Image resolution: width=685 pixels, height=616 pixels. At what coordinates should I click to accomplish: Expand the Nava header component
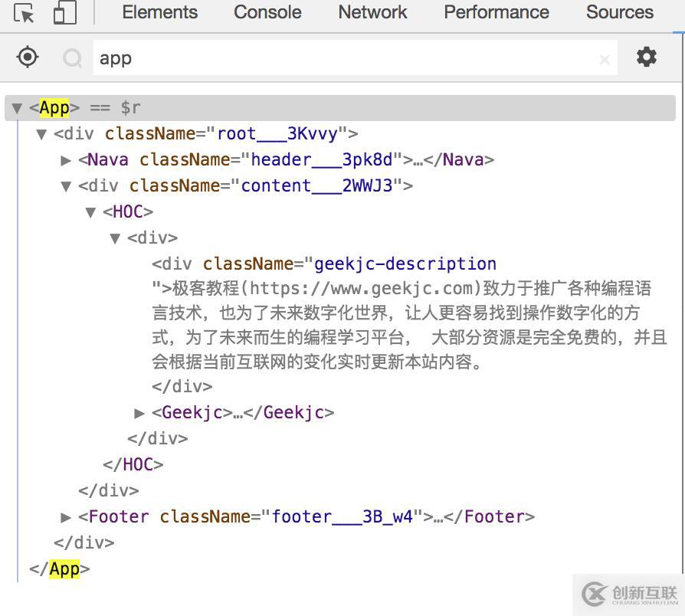click(66, 159)
